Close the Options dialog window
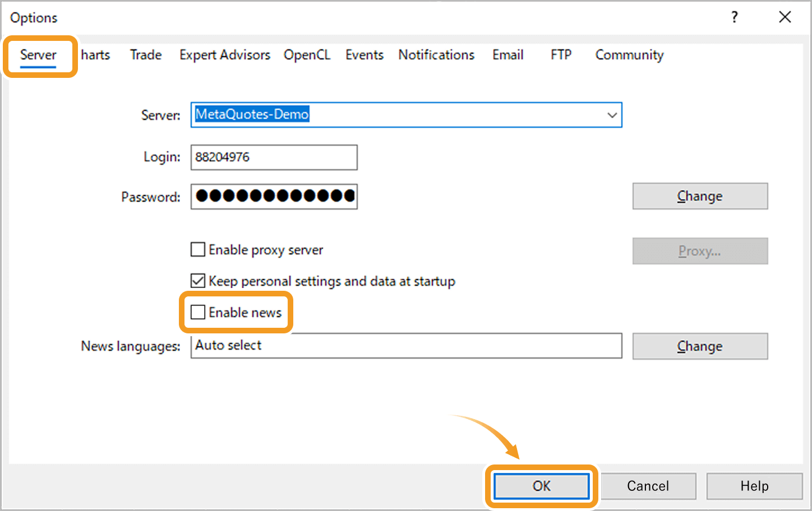Viewport: 812px width, 511px height. click(785, 17)
